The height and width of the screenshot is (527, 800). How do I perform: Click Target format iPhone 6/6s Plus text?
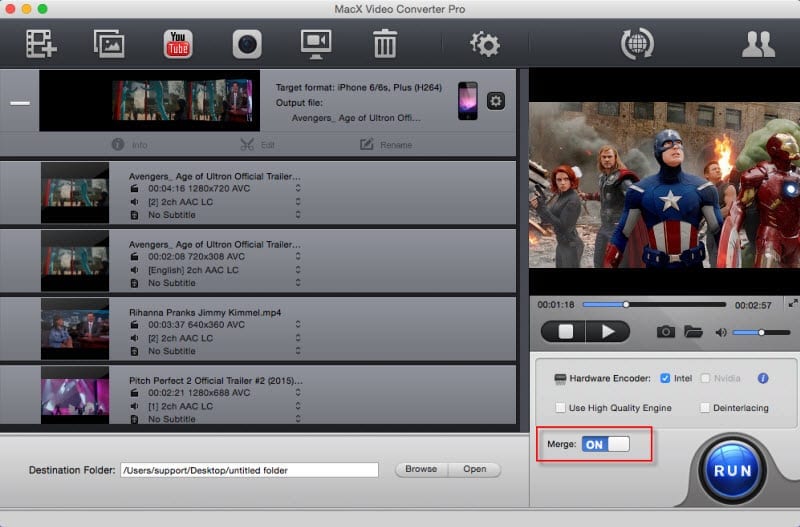tap(359, 87)
